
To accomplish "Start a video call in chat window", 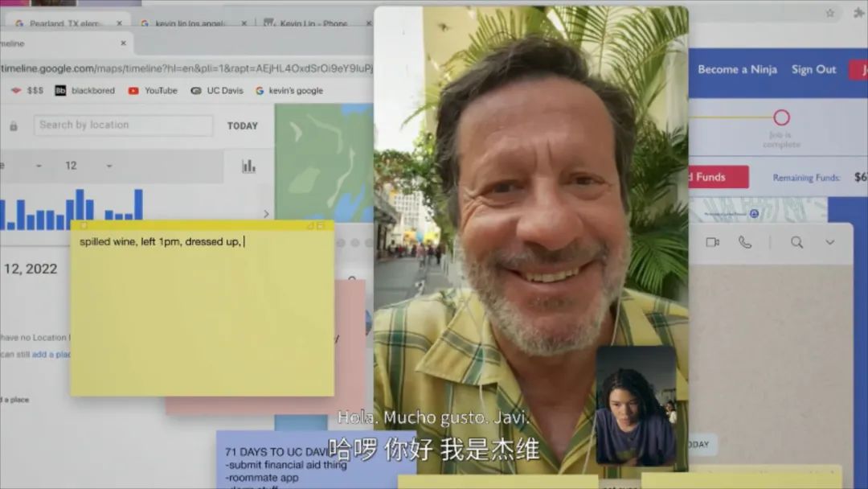I will coord(713,242).
